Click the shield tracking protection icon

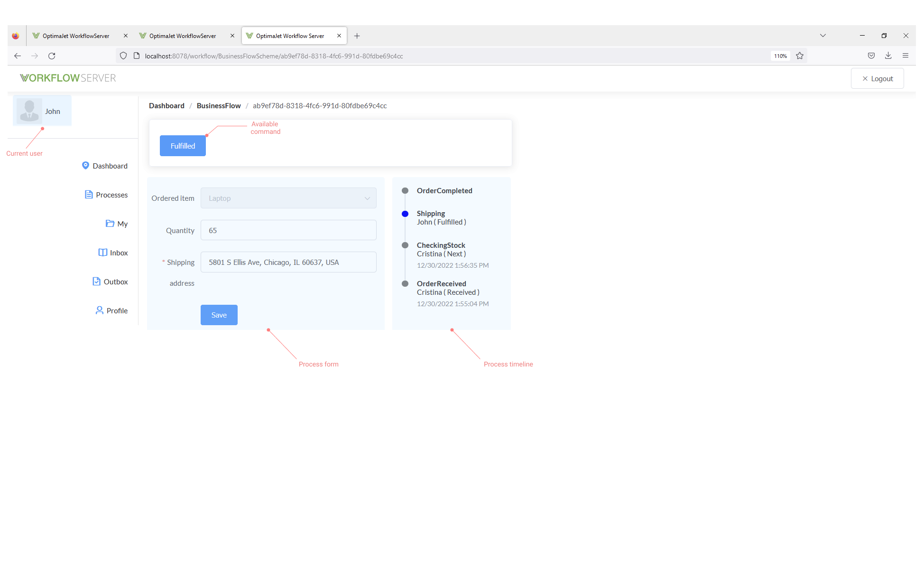click(x=123, y=56)
